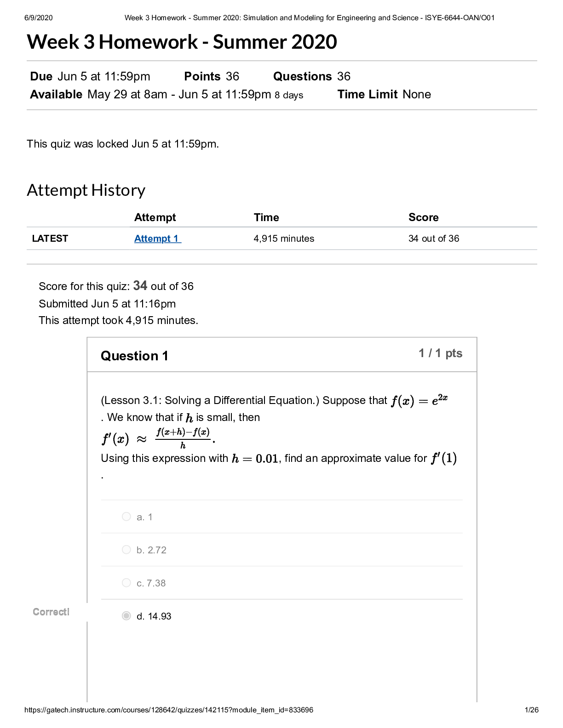Click the Week 3 Homework - Summer 2020 title

(x=182, y=42)
